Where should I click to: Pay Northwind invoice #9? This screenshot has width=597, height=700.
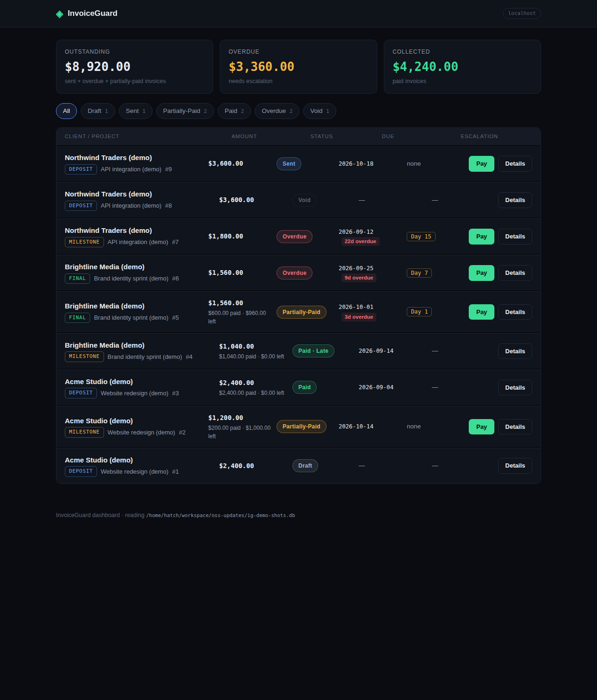pyautogui.click(x=481, y=164)
